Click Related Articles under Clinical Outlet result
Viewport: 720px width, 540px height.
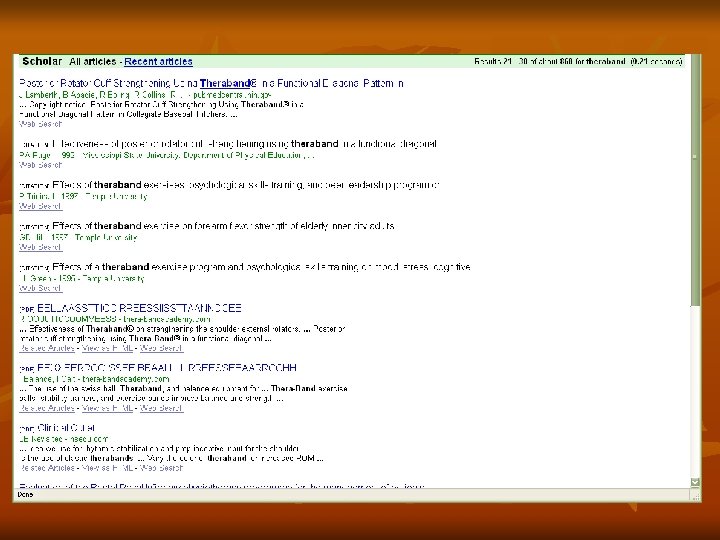tap(47, 468)
